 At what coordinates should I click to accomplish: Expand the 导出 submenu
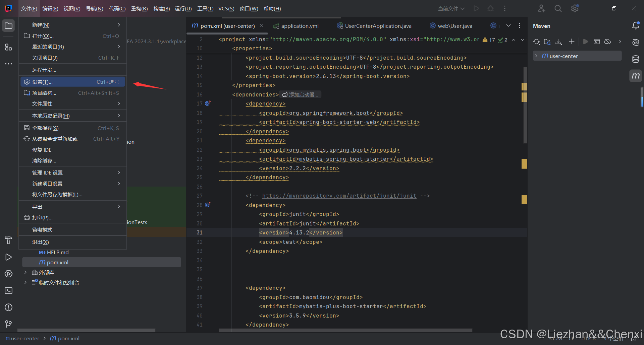point(73,207)
